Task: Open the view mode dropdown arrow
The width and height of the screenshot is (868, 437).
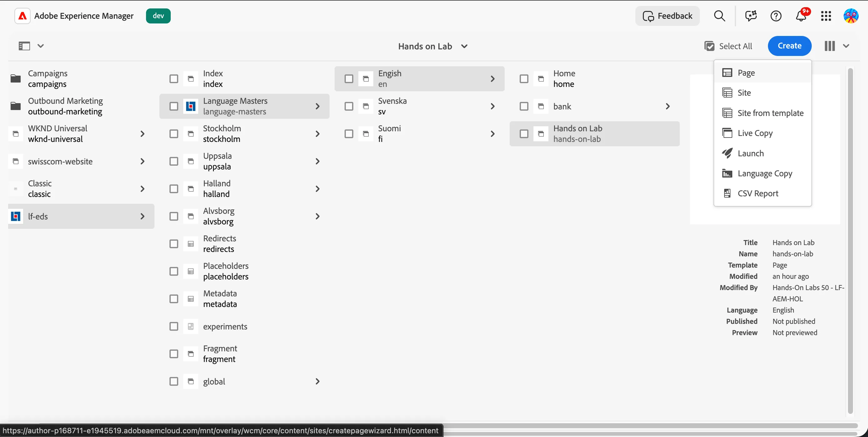Action: (x=846, y=46)
